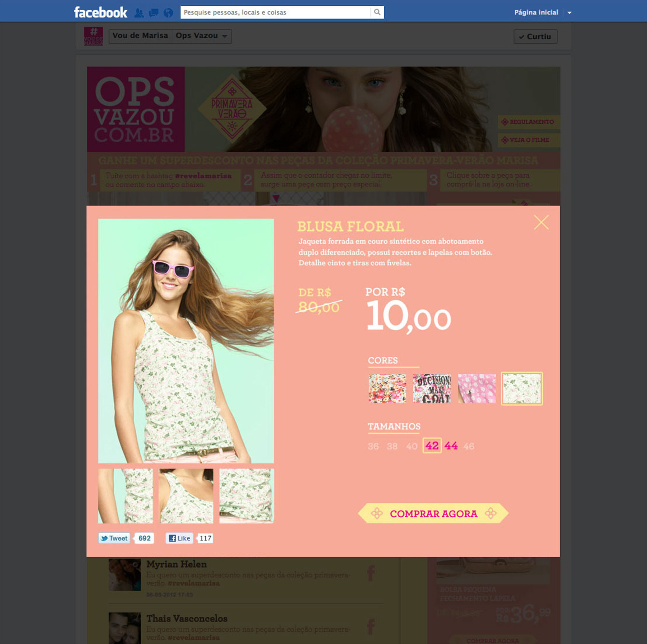Open the middle neckline thumbnail
647x644 pixels.
coord(186,496)
